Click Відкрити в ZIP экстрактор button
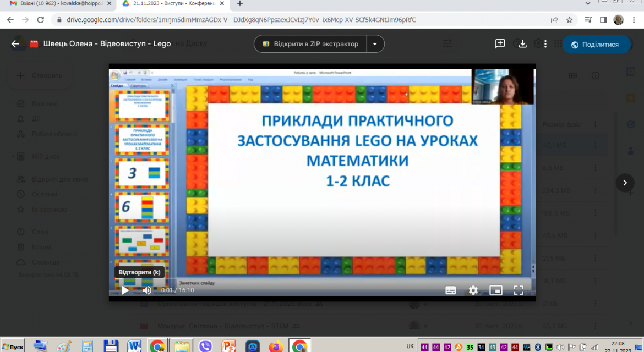This screenshot has height=352, width=644. pos(310,44)
